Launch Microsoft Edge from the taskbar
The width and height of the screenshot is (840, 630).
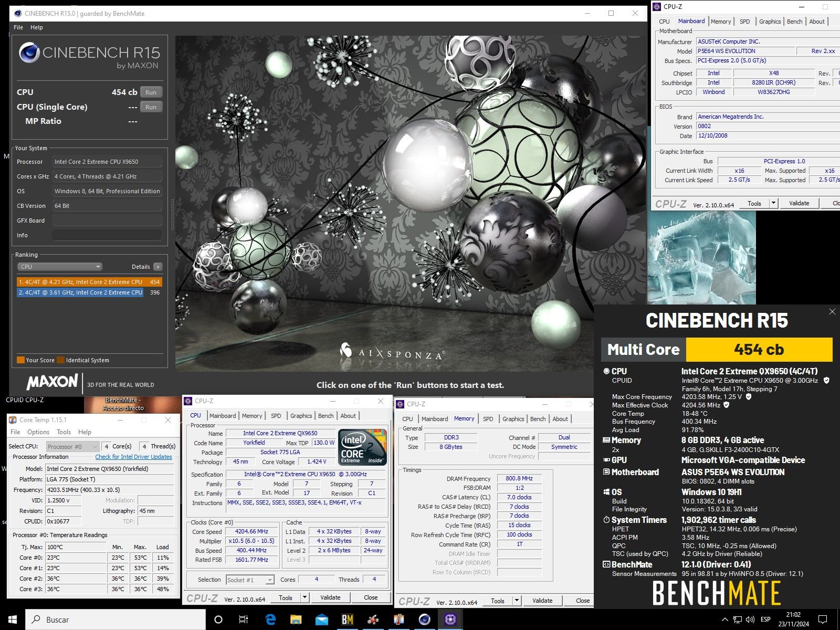pos(270,619)
